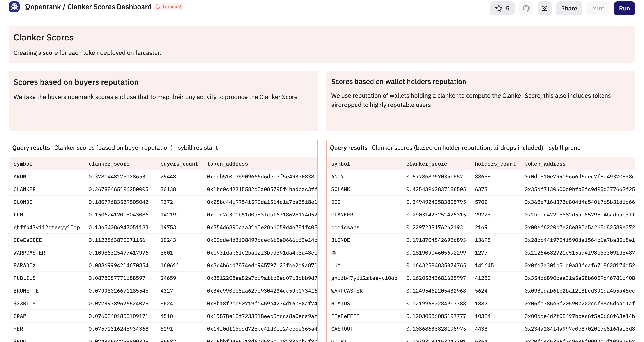
Task: Open the GitHub icon link
Action: click(x=526, y=8)
